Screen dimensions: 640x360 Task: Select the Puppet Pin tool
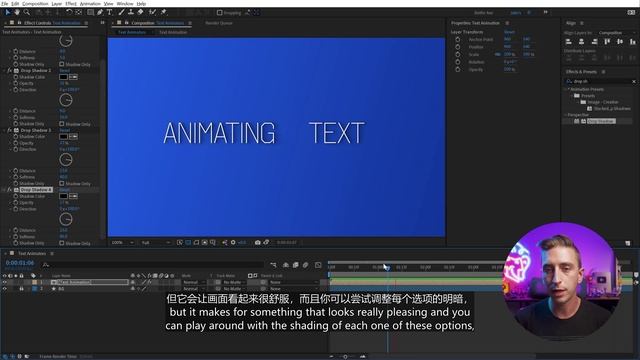163,12
